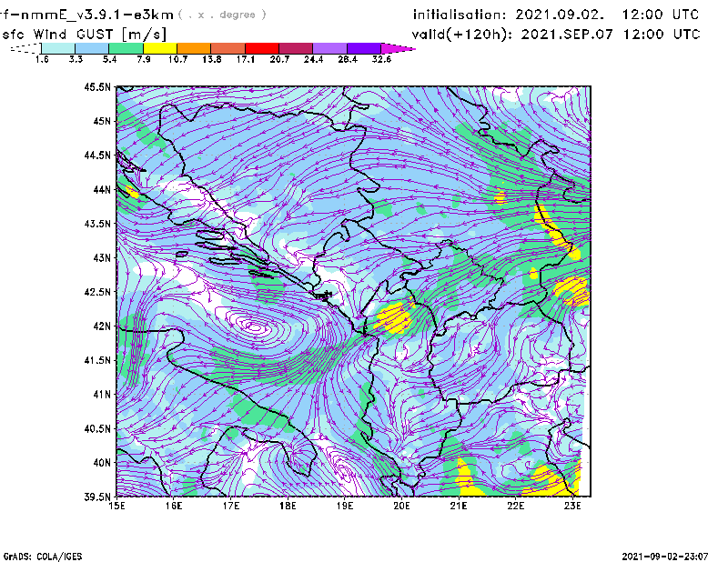Screen dimensions: 728x562
Task: Click the '43N' latitude label
Action: 102,257
